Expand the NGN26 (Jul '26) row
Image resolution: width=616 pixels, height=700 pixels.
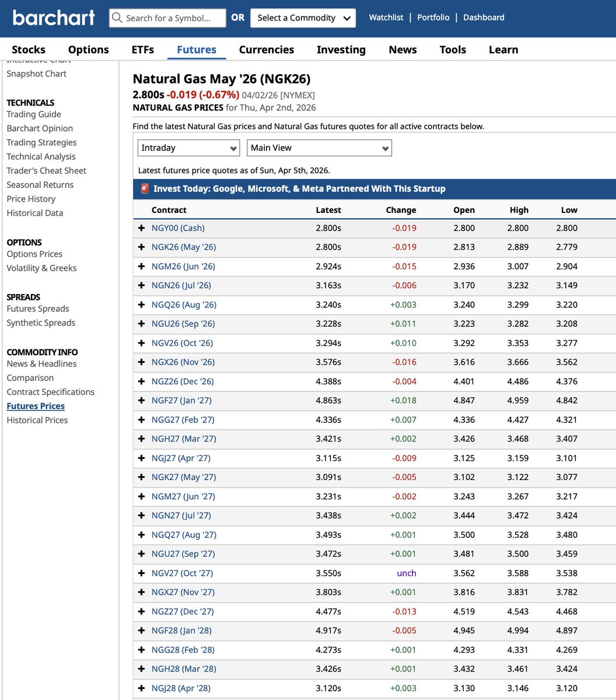[x=141, y=285]
